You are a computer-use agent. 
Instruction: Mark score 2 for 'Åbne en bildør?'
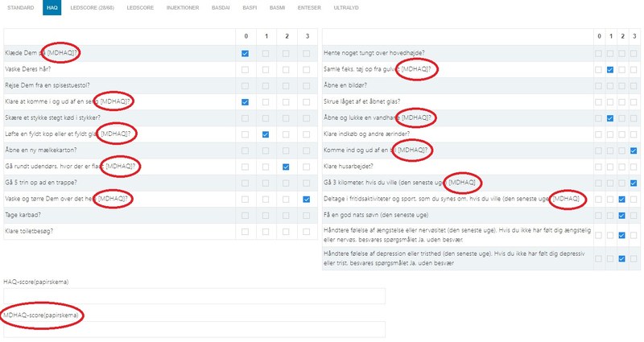(622, 86)
